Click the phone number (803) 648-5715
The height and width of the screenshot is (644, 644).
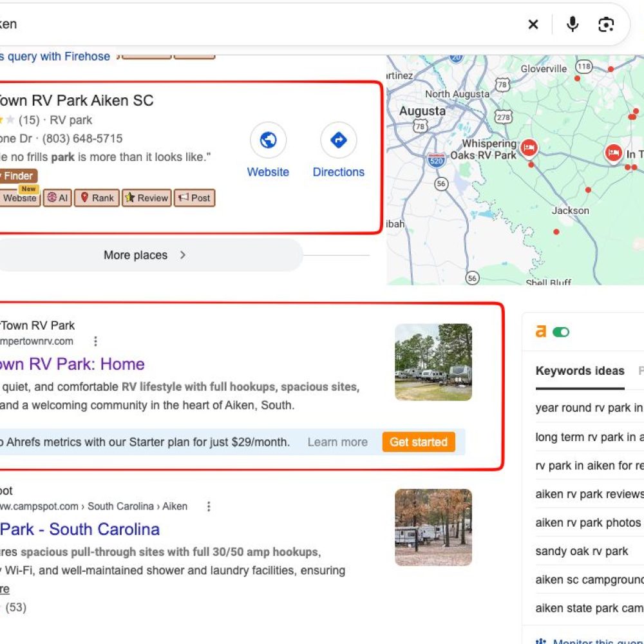pyautogui.click(x=82, y=138)
